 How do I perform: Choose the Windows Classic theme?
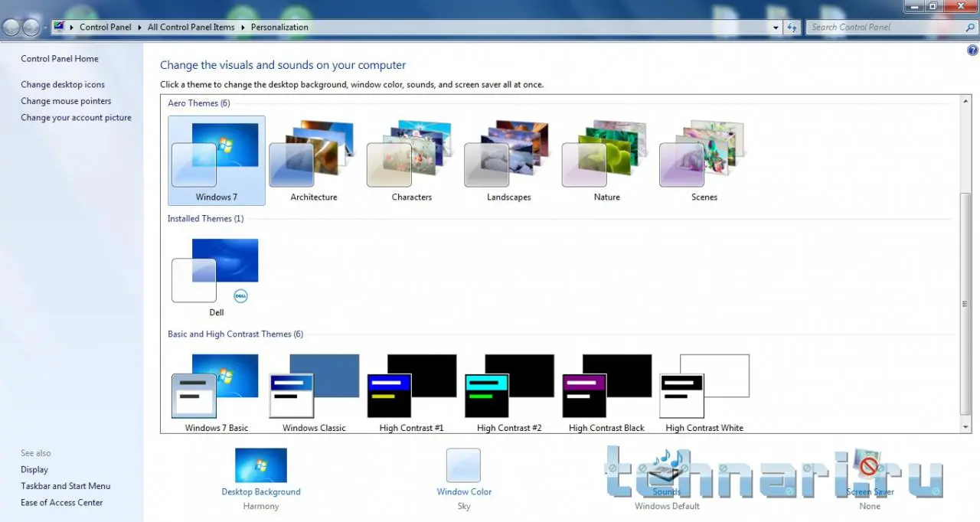tap(314, 392)
